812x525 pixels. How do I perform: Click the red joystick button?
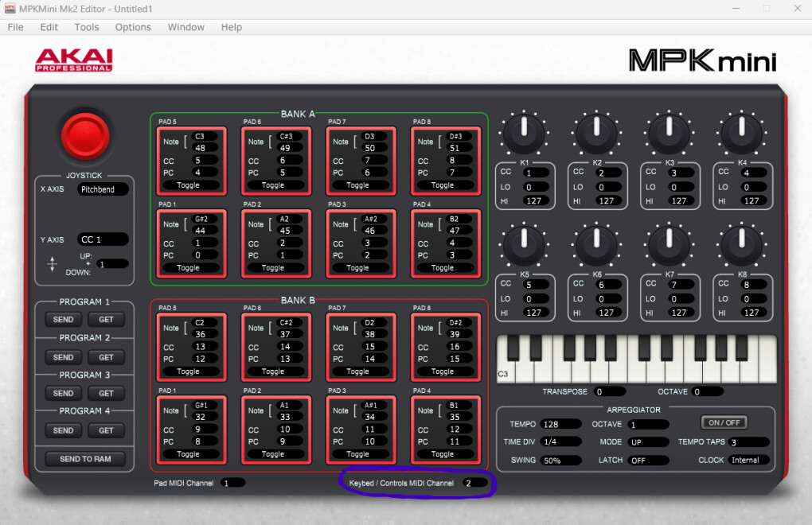tap(84, 135)
